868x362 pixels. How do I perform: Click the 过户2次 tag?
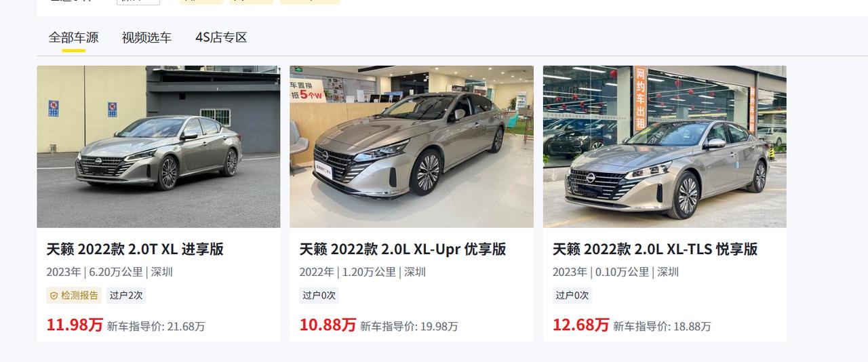tap(125, 296)
